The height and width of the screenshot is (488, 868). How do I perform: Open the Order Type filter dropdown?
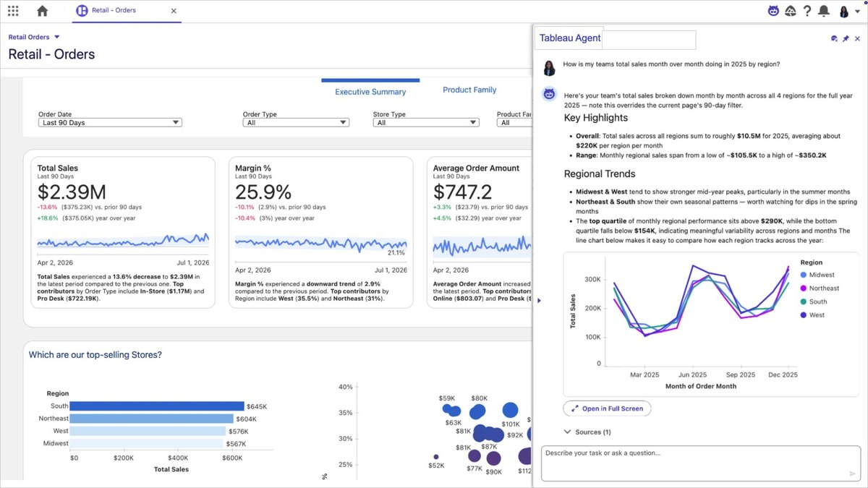pyautogui.click(x=297, y=123)
